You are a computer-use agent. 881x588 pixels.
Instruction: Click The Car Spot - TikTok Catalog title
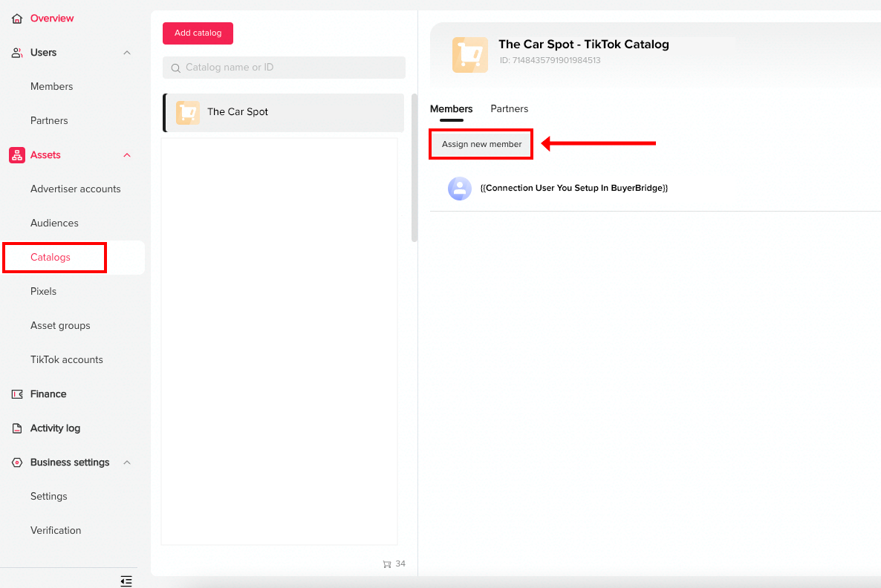[584, 45]
